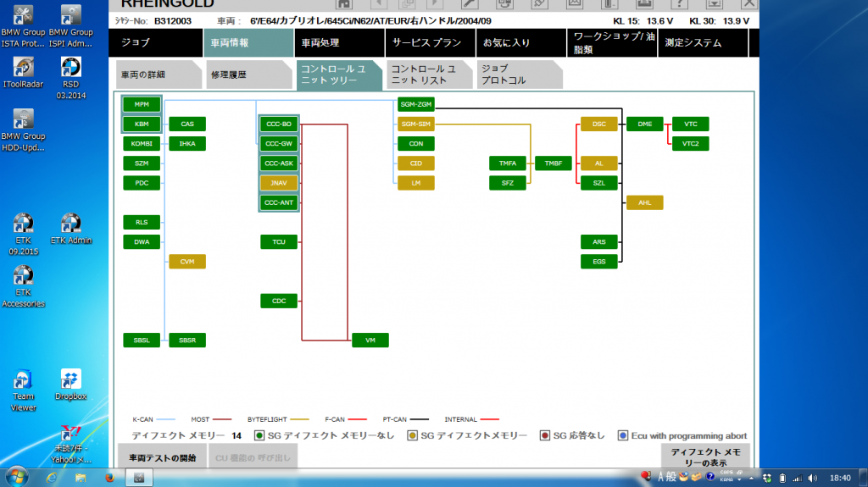Click the back arrow in Rheingold toolbar
Viewport: 868px width, 487px height.
(x=379, y=4)
